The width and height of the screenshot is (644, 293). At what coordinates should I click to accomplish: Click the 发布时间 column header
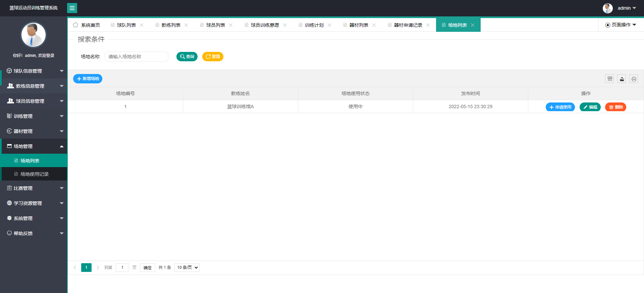(x=471, y=93)
